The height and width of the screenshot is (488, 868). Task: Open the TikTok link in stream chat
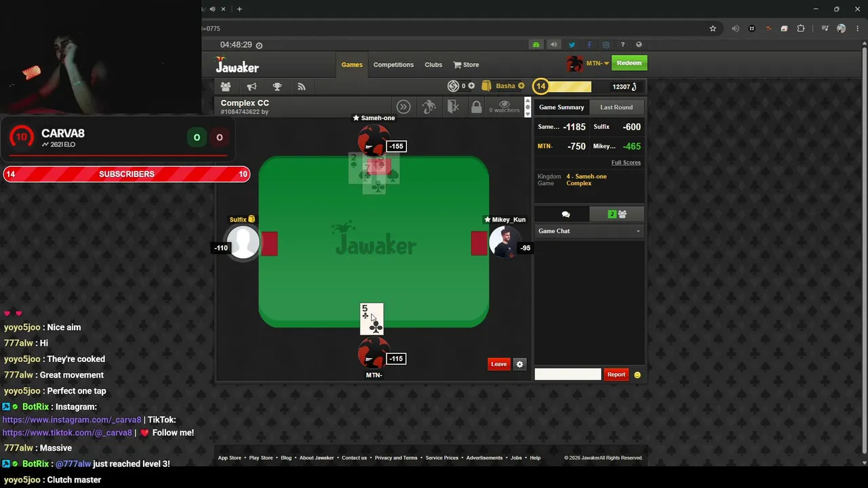click(x=67, y=433)
